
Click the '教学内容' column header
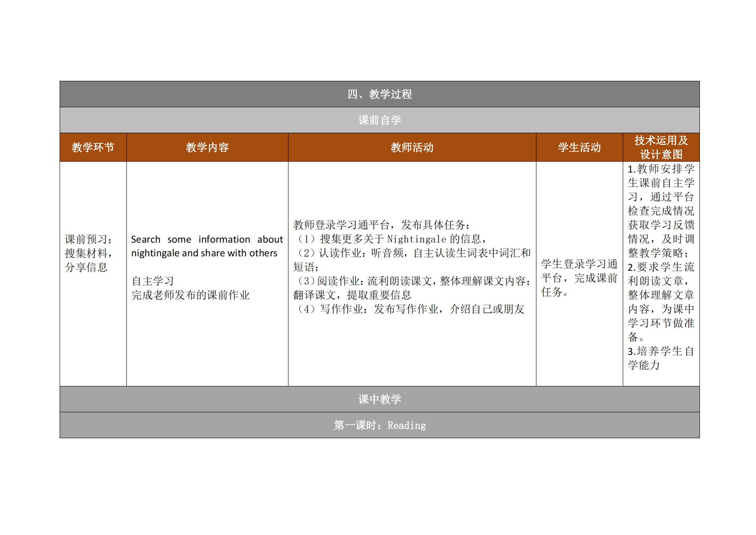[207, 147]
